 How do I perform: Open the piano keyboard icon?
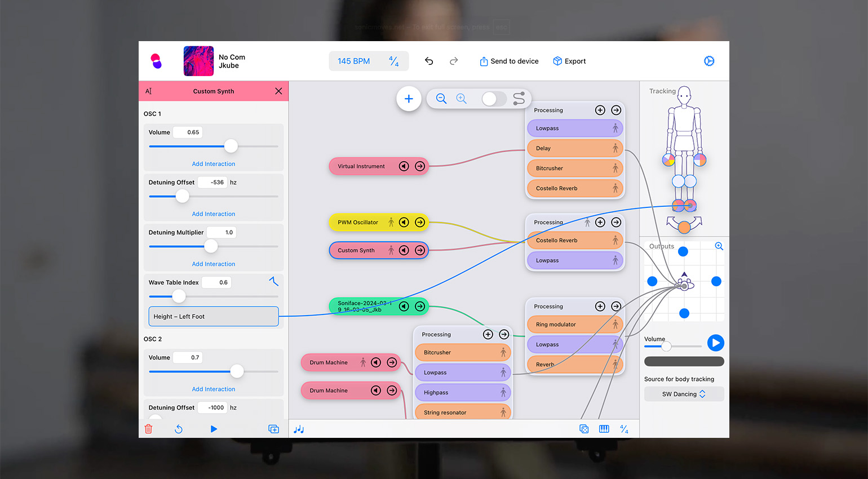click(604, 429)
